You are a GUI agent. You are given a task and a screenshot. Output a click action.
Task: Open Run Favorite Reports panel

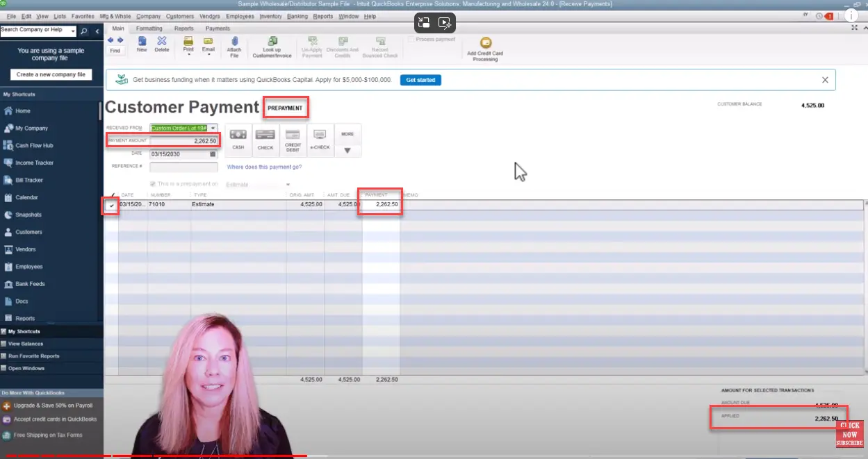coord(51,356)
